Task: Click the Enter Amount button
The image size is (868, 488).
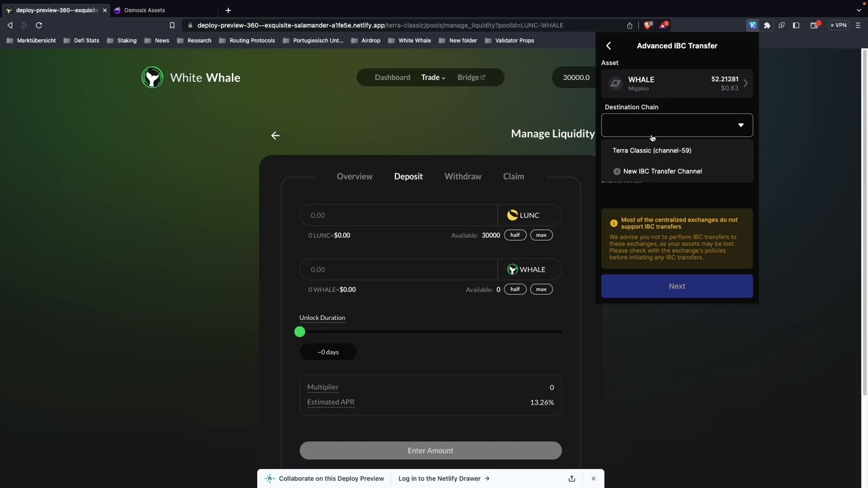Action: point(431,451)
